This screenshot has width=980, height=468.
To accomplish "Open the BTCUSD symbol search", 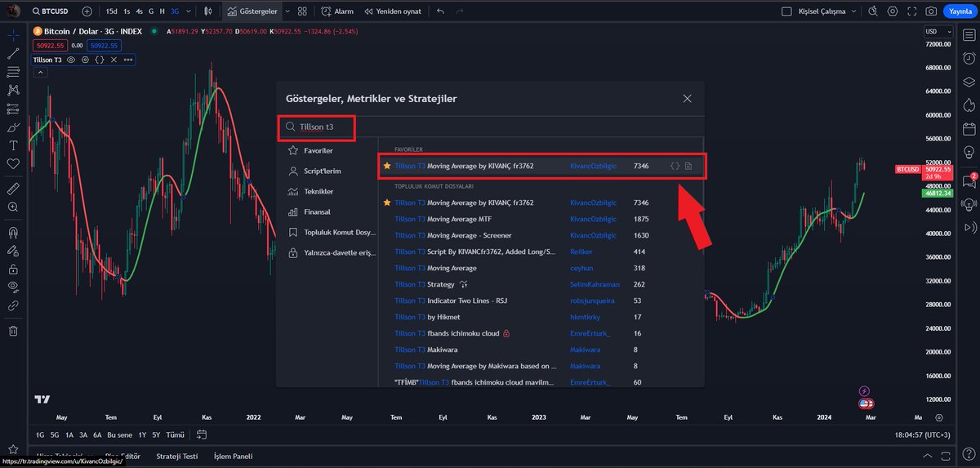I will (50, 11).
